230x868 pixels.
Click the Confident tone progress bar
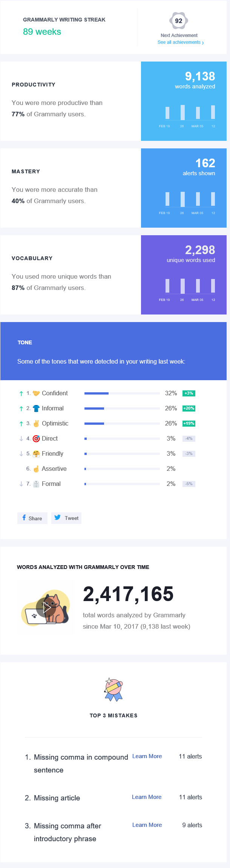click(x=122, y=393)
